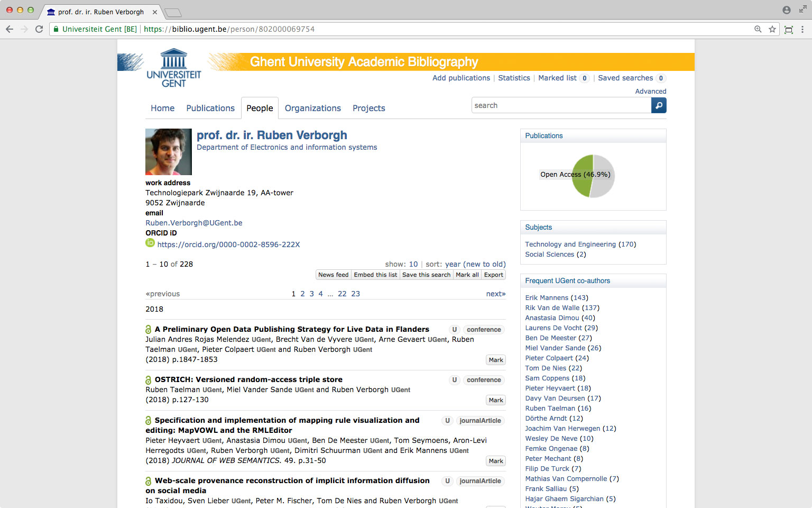Click the zoom magnifier icon in address bar

tap(758, 29)
